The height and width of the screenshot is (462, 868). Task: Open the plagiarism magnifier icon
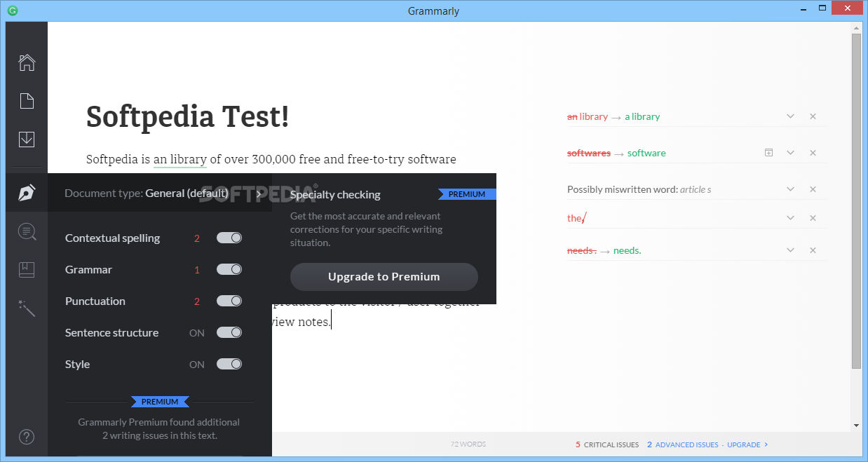click(27, 231)
